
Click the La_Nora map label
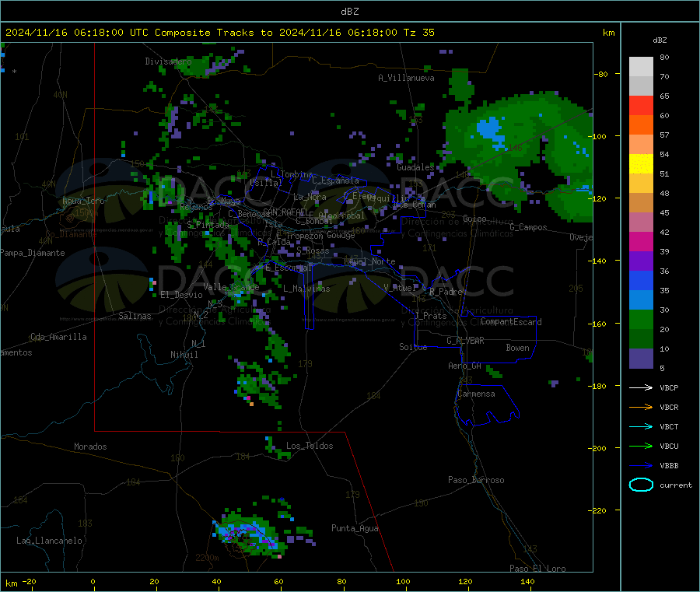click(310, 197)
